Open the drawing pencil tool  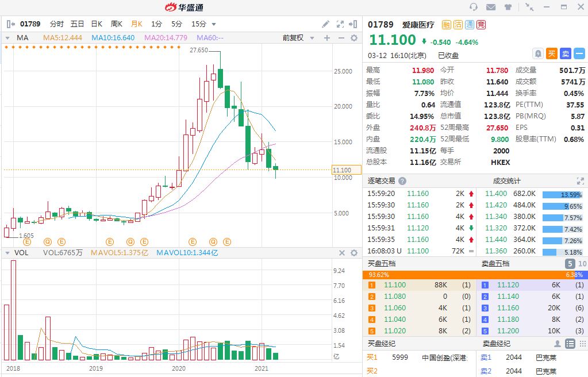coord(325,24)
